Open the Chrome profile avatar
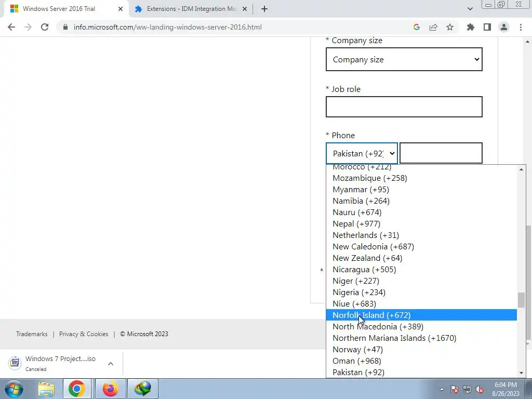532x399 pixels. pos(504,27)
